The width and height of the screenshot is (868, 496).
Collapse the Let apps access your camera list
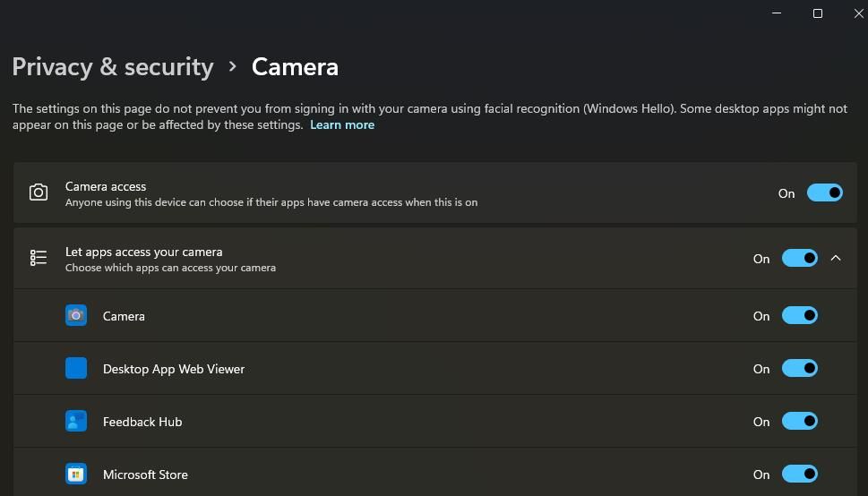point(836,258)
